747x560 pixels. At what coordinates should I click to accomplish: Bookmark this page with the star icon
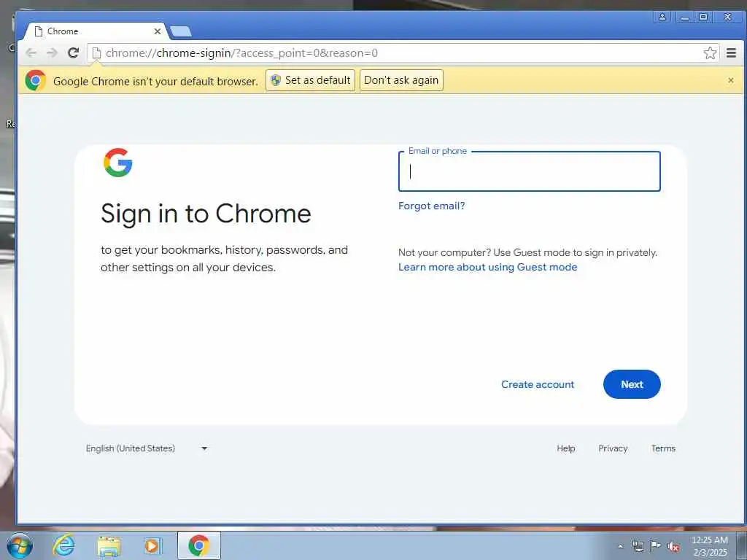pos(710,52)
